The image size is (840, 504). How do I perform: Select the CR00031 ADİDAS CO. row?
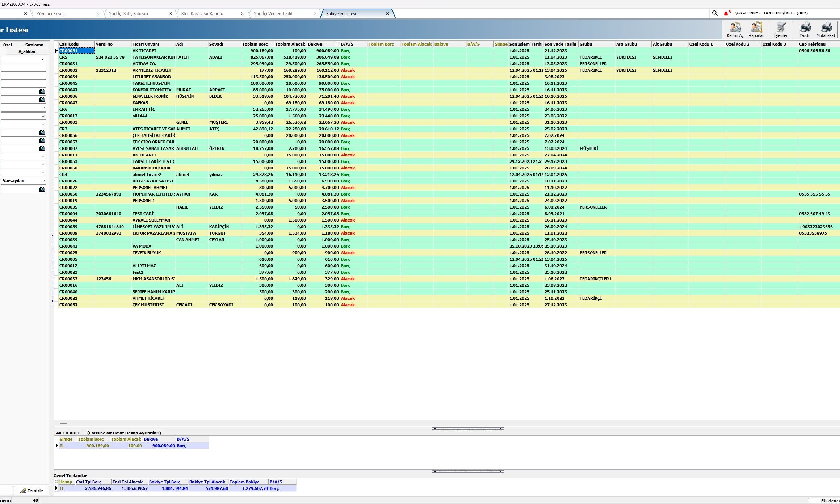tap(144, 64)
